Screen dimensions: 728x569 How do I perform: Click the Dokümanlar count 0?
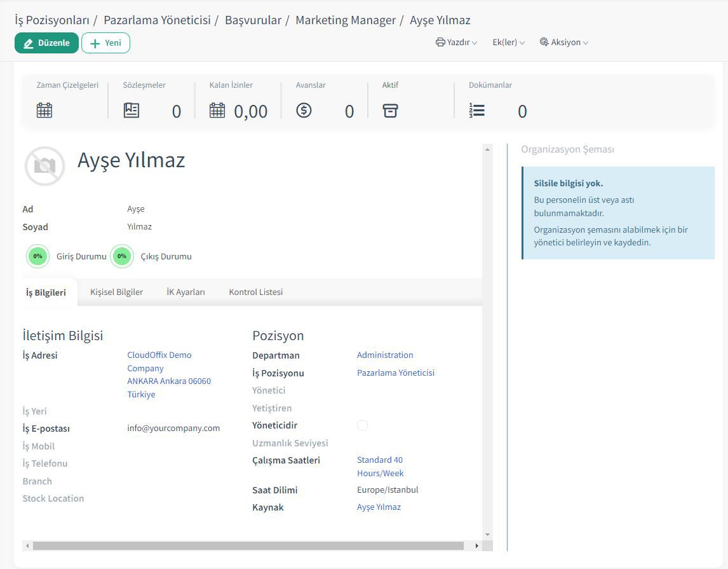coord(522,111)
